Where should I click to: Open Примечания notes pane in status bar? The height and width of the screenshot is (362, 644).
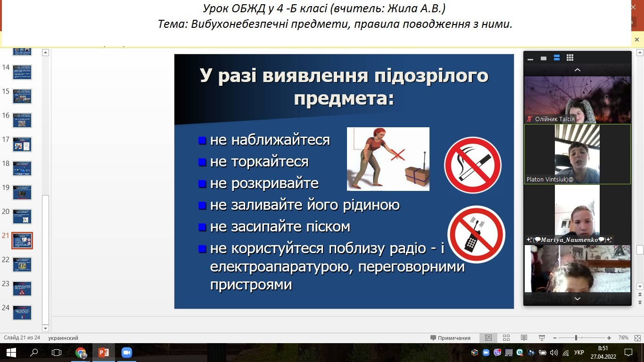(450, 338)
